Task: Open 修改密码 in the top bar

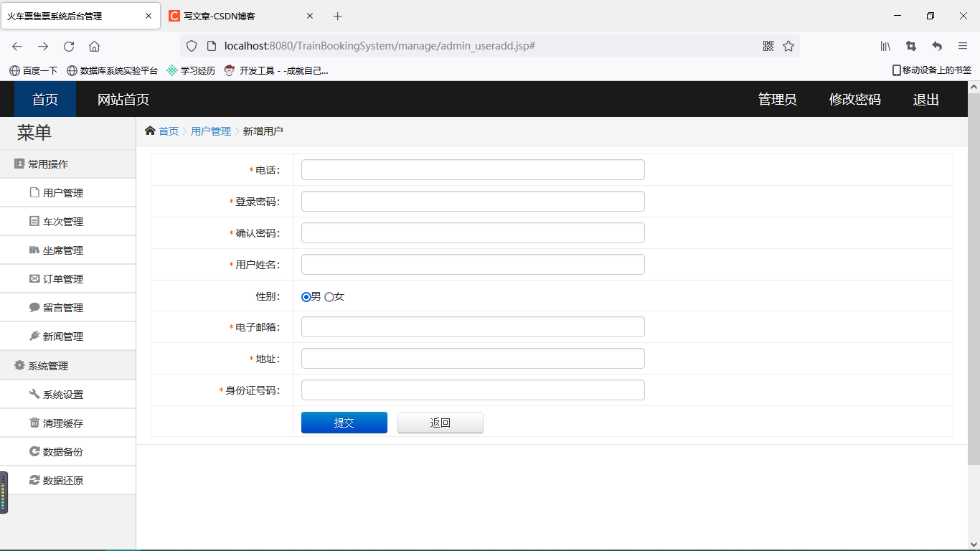Action: (x=854, y=99)
